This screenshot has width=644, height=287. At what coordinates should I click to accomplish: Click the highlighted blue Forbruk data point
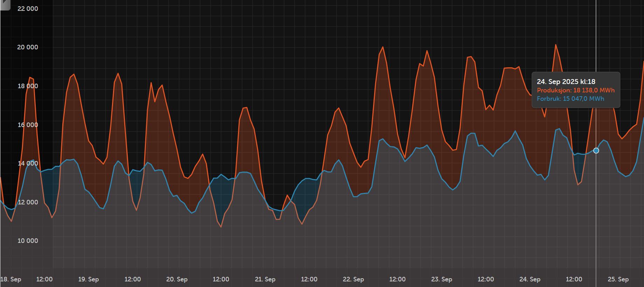(x=596, y=150)
